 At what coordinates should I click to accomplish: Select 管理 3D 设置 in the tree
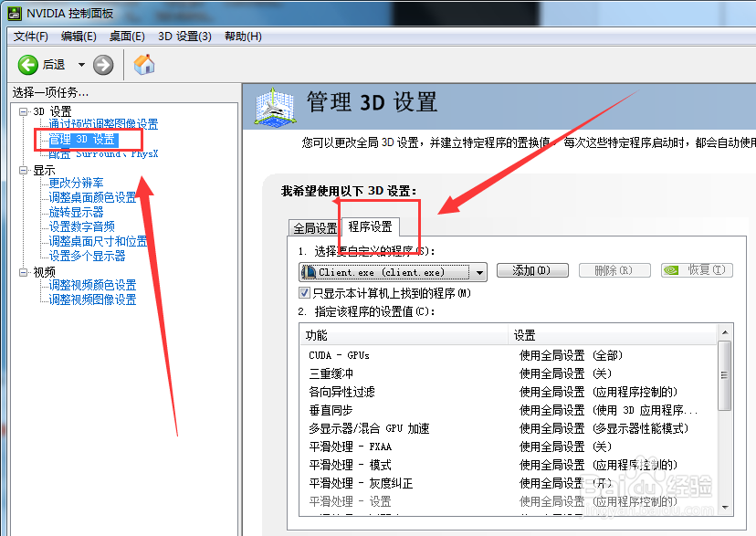(x=82, y=140)
